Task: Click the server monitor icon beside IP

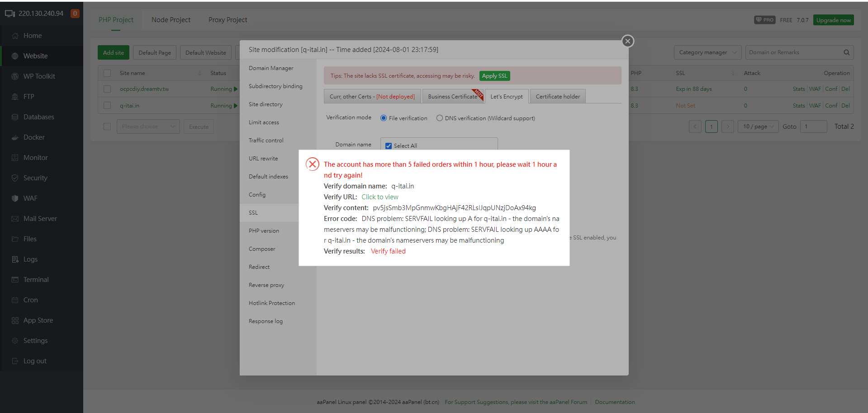Action: pyautogui.click(x=10, y=14)
